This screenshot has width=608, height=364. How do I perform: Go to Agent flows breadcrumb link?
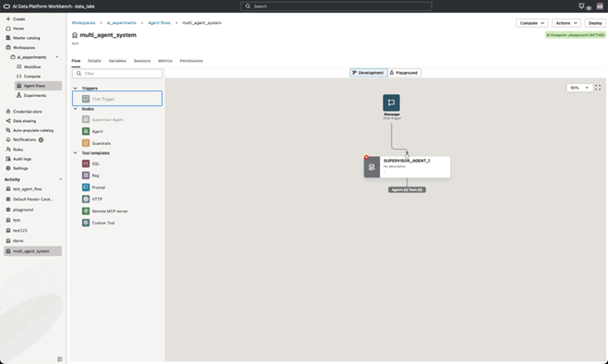click(x=159, y=23)
